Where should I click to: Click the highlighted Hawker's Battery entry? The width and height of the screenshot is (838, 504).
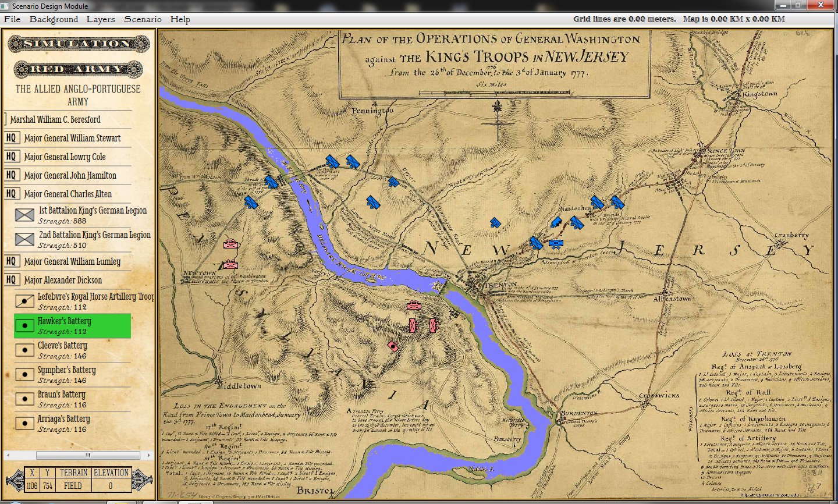click(x=72, y=326)
